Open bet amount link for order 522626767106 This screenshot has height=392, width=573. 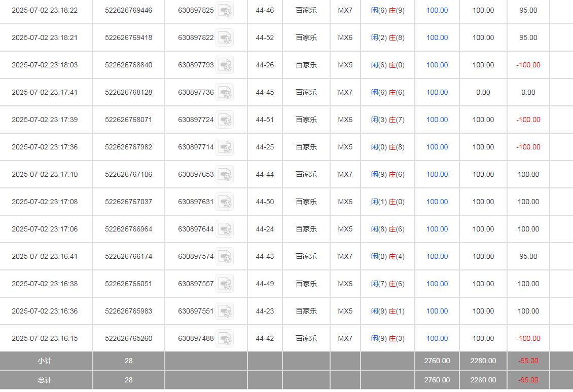coord(437,175)
